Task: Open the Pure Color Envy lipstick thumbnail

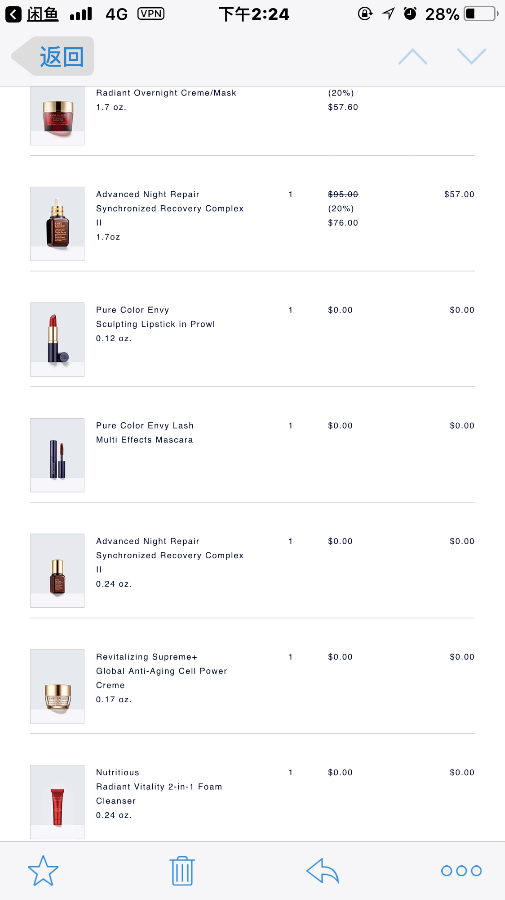Action: (x=57, y=339)
